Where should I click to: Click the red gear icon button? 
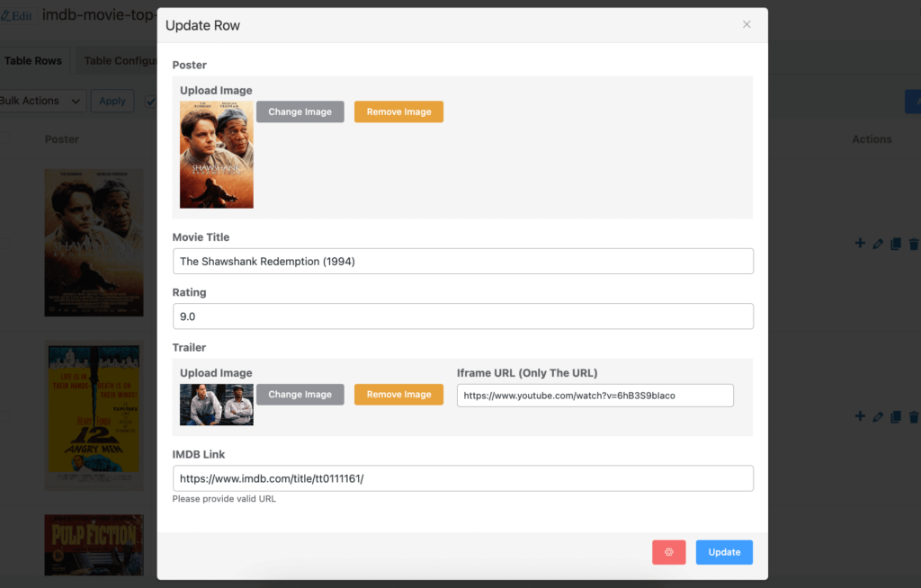(x=669, y=552)
